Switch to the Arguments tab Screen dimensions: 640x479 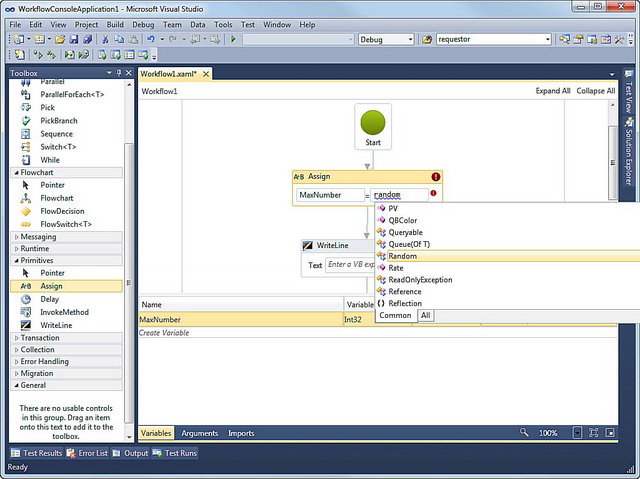coord(200,433)
